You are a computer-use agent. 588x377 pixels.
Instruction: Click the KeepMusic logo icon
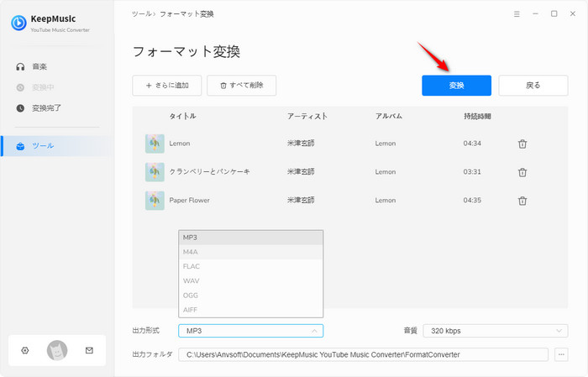(18, 23)
